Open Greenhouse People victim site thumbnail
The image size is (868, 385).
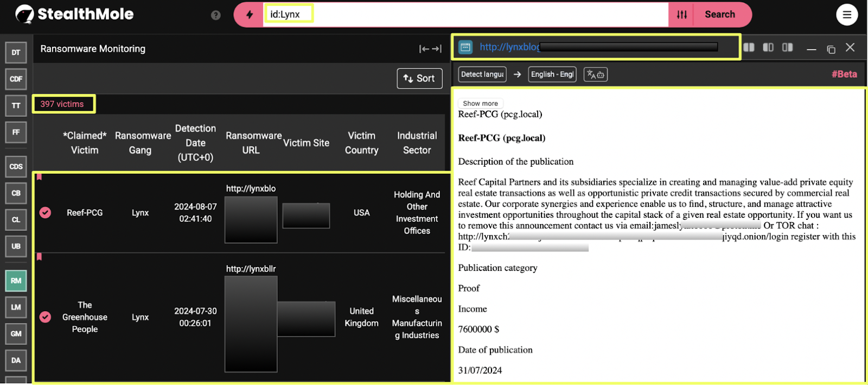306,319
